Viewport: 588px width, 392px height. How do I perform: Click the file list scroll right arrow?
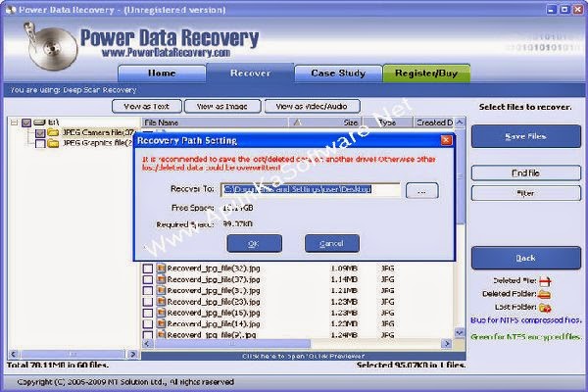click(x=447, y=344)
